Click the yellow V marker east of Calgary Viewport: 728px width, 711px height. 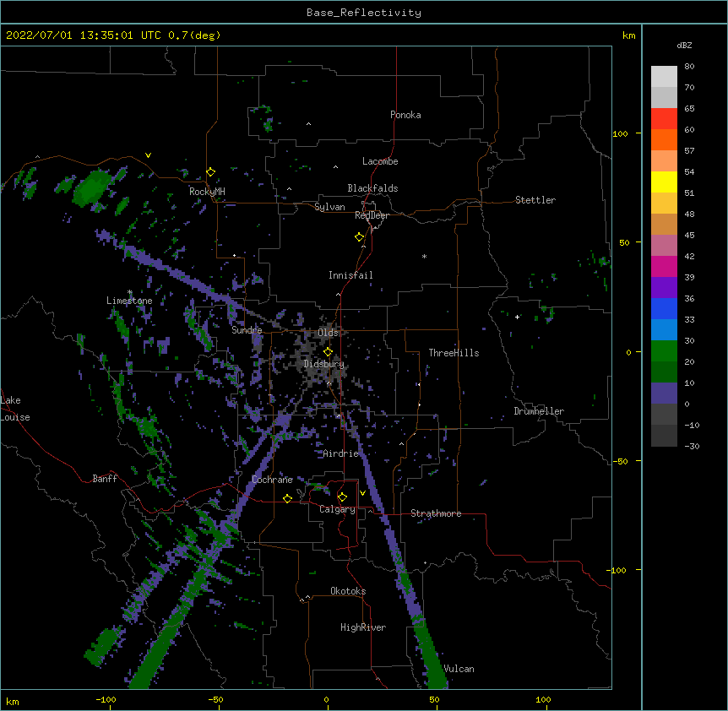pos(362,493)
